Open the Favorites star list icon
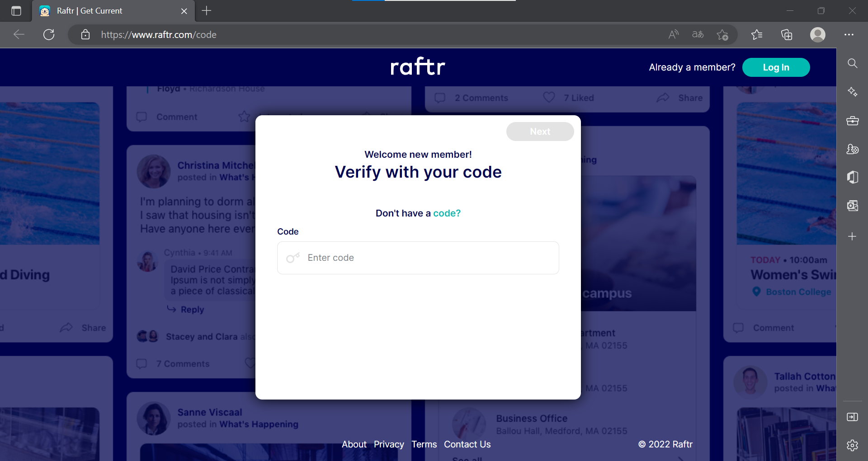Image resolution: width=868 pixels, height=461 pixels. pos(756,35)
